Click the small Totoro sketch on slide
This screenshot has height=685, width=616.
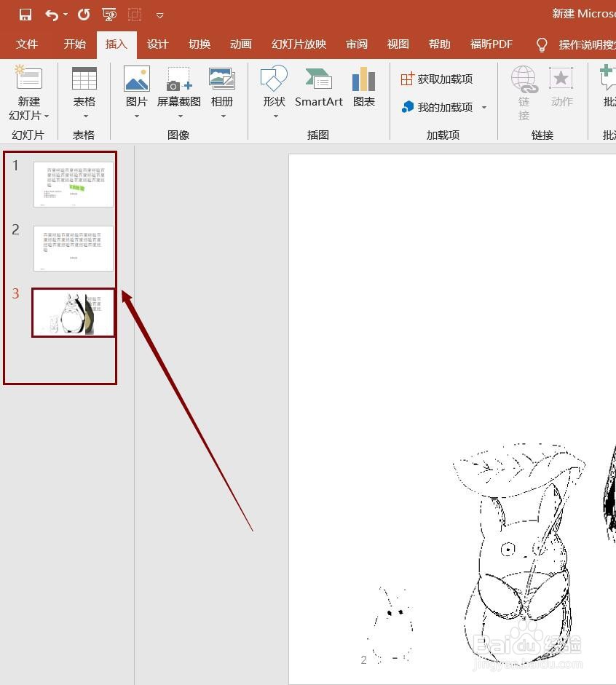coord(392,625)
